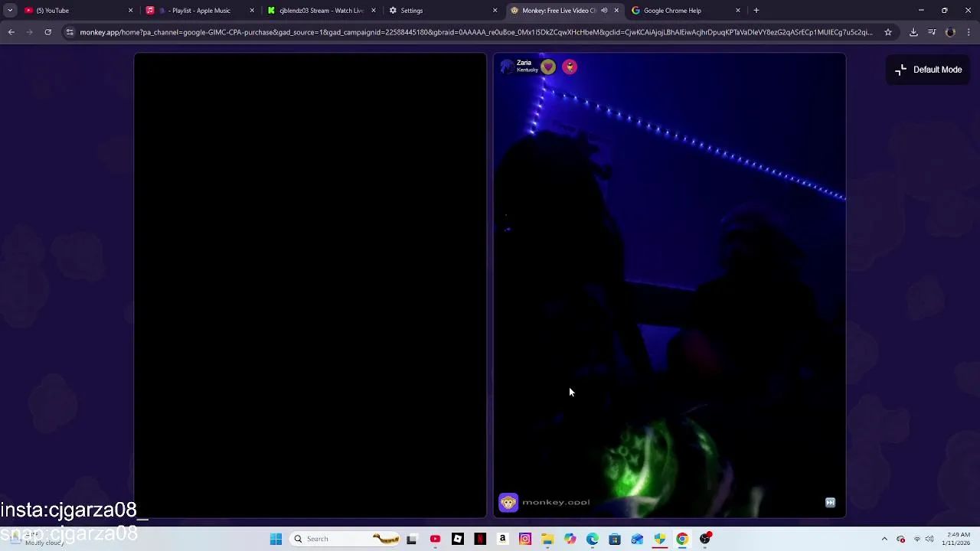Open File Explorer from taskbar
980x551 pixels.
click(547, 539)
